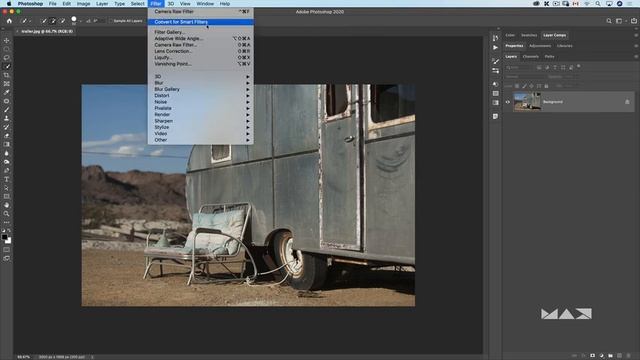Open the brush picker dropdown in options bar

(80, 21)
